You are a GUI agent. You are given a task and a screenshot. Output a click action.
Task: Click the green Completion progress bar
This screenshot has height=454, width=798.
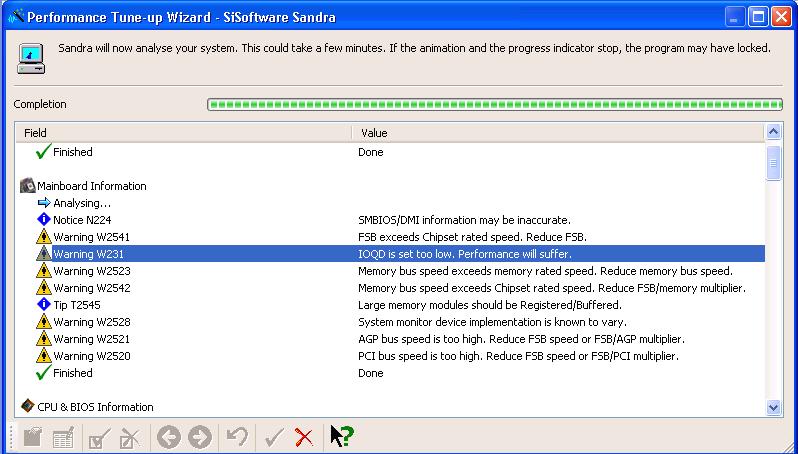pos(495,104)
